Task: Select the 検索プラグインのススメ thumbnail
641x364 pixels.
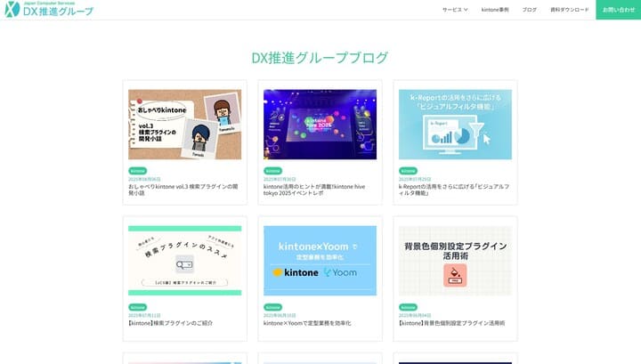Action: pyautogui.click(x=184, y=260)
